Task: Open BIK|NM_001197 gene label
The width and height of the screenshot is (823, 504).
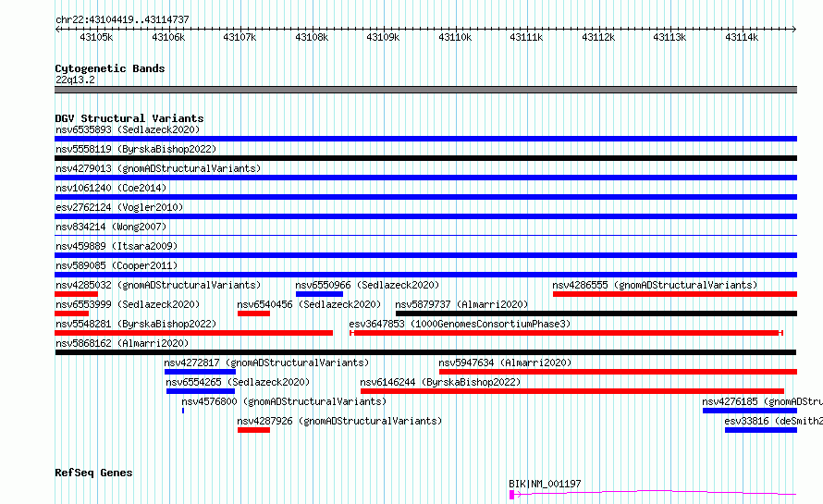Action: click(x=545, y=484)
